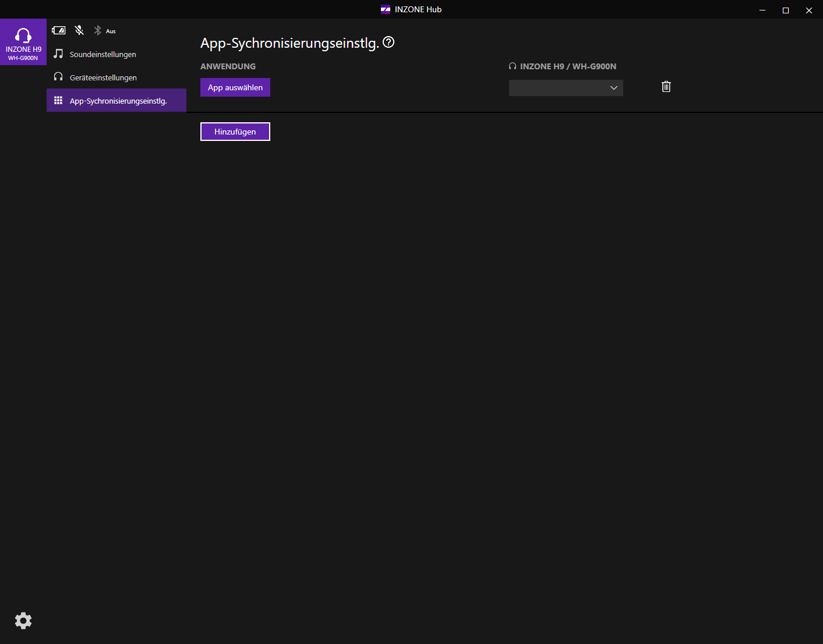The image size is (823, 644).
Task: Click the ANWENDUNG column header
Action: tap(228, 66)
